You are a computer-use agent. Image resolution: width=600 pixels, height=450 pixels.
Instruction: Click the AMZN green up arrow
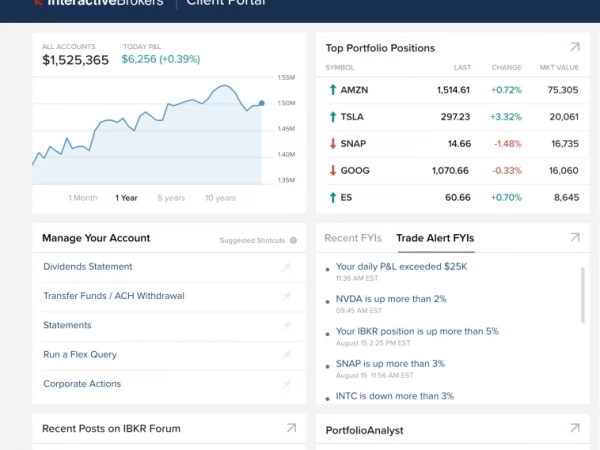pos(333,90)
